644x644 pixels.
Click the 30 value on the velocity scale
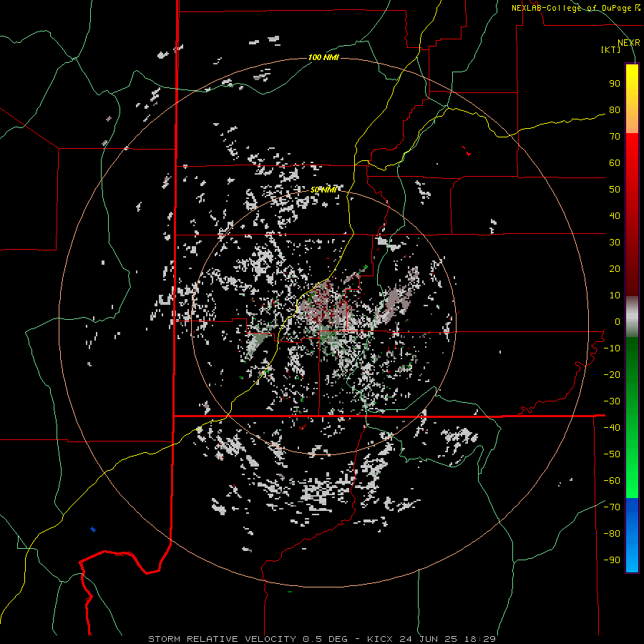click(x=615, y=243)
